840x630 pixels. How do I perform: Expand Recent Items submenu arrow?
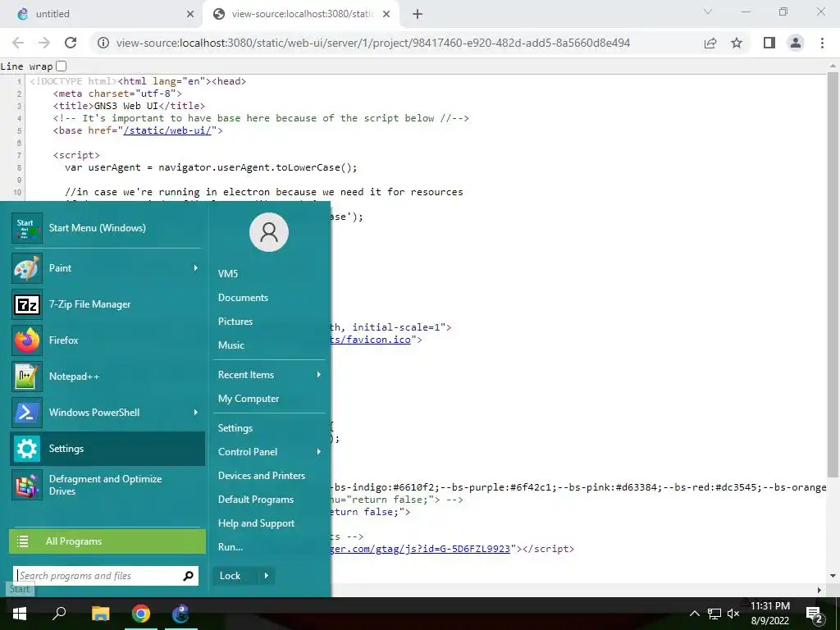[x=319, y=374]
